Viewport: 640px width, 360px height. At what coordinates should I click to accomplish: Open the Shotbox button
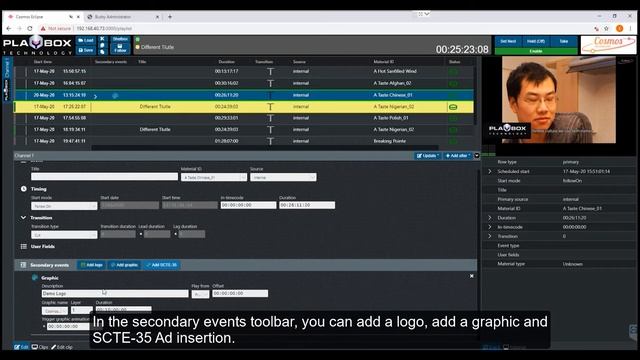[x=120, y=39]
